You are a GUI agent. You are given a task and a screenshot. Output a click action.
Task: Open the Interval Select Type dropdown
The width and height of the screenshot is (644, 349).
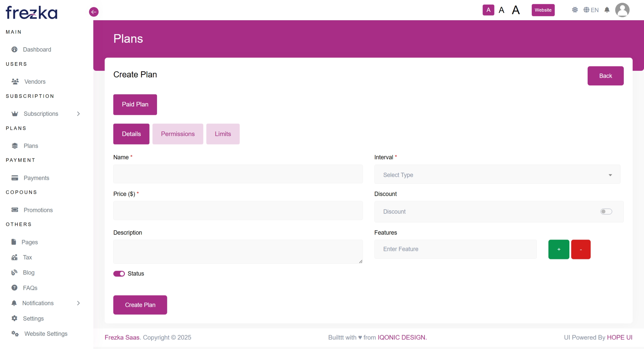pos(497,175)
